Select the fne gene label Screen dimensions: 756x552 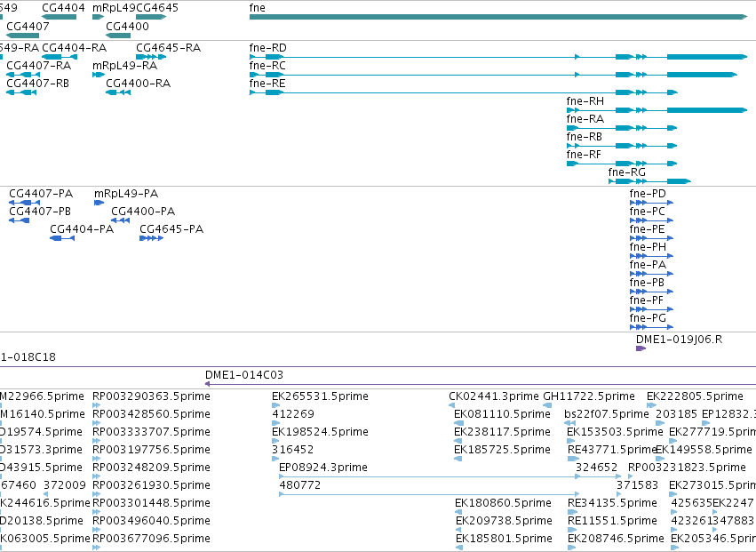tap(257, 8)
